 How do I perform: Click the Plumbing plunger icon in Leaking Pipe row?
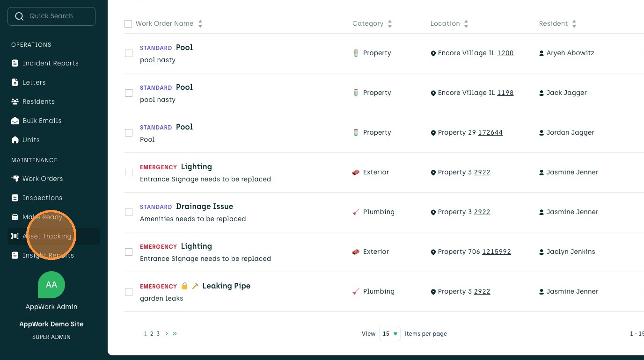[356, 292]
